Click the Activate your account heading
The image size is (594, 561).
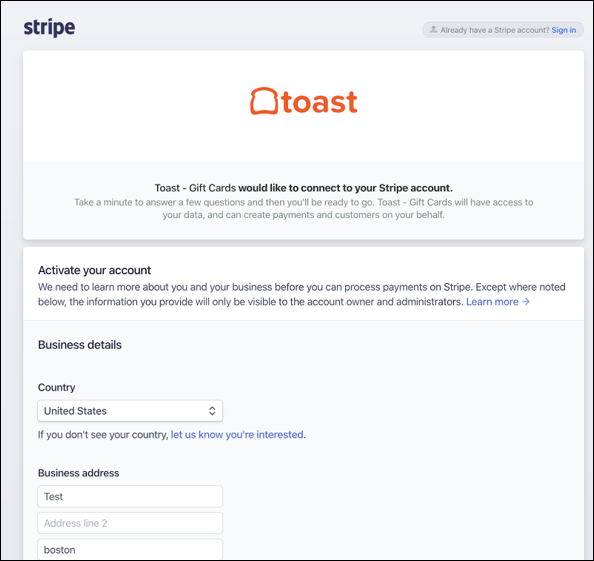pyautogui.click(x=94, y=270)
